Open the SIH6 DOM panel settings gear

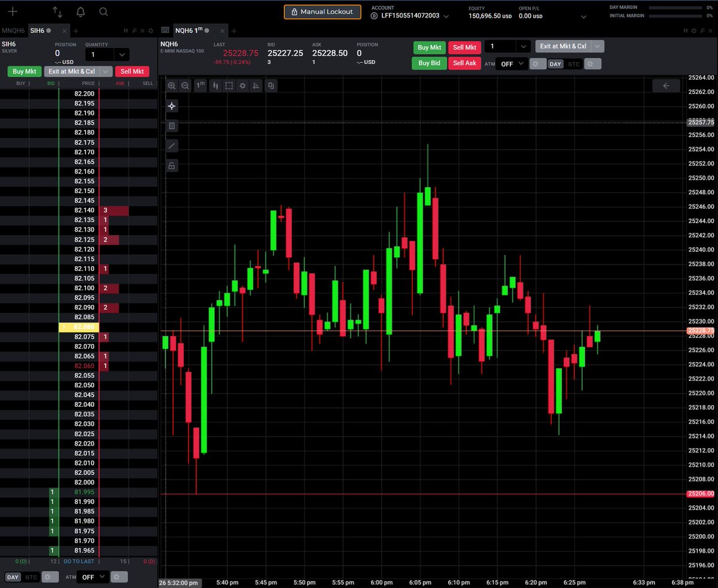[x=151, y=31]
